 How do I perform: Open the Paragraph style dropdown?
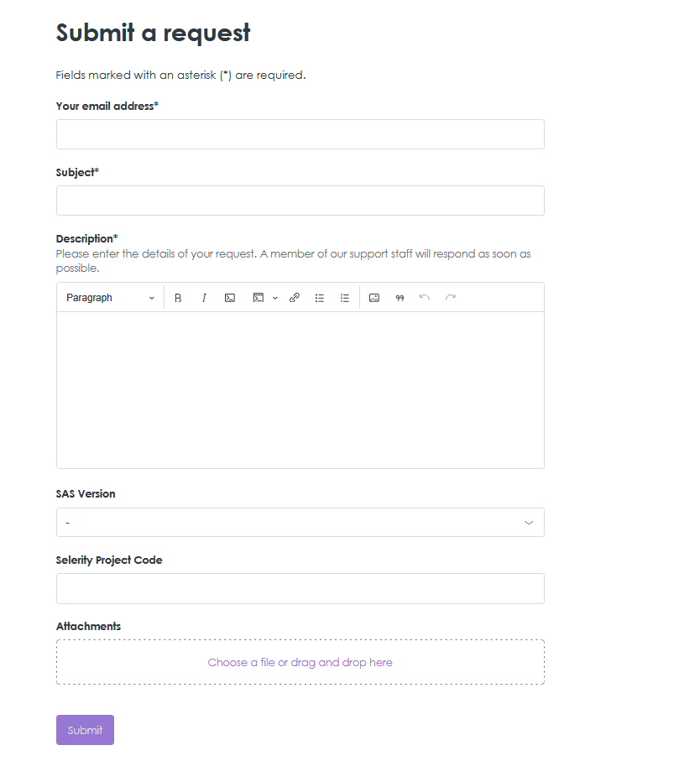pyautogui.click(x=110, y=298)
